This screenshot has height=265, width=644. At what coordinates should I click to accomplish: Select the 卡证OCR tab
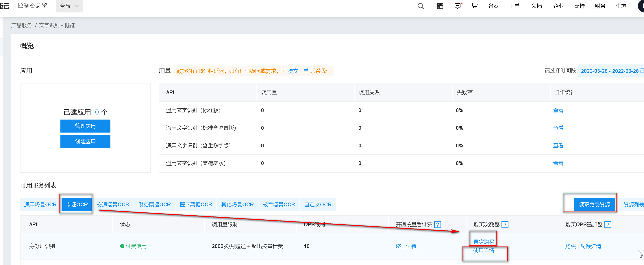pos(77,205)
